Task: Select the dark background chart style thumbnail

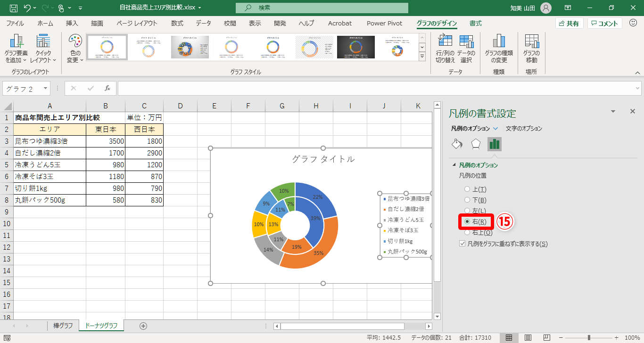Action: point(356,47)
